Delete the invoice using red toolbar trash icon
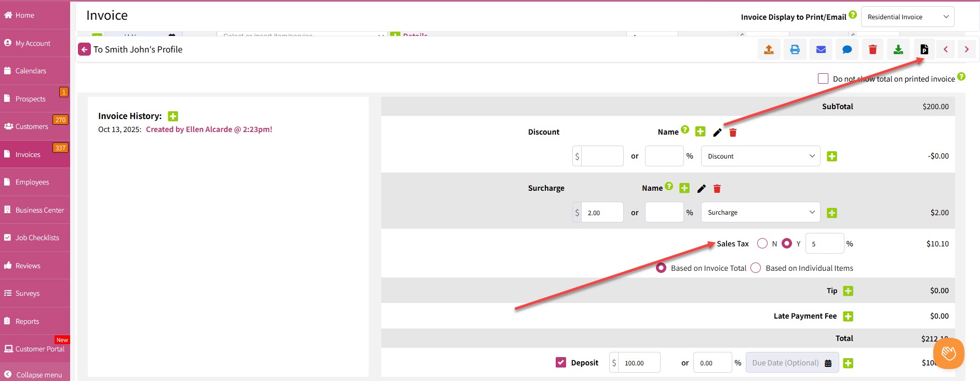Screen dimensions: 980x381 [872, 49]
